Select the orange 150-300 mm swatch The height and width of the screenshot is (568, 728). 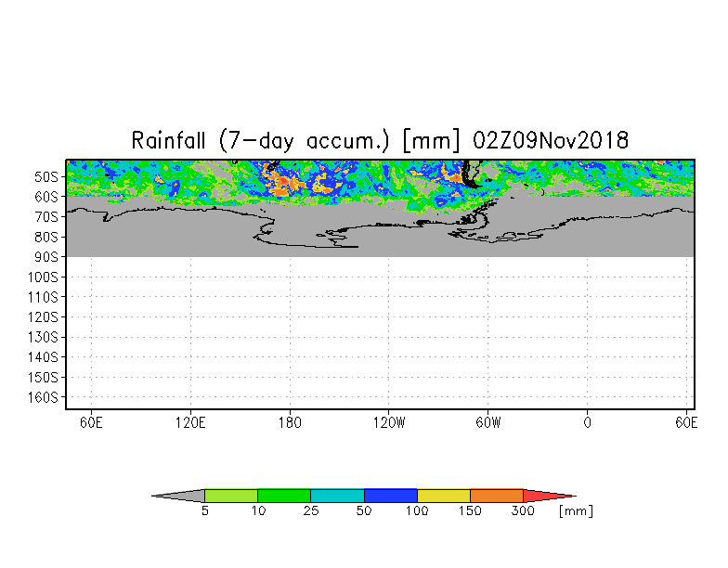pos(497,496)
